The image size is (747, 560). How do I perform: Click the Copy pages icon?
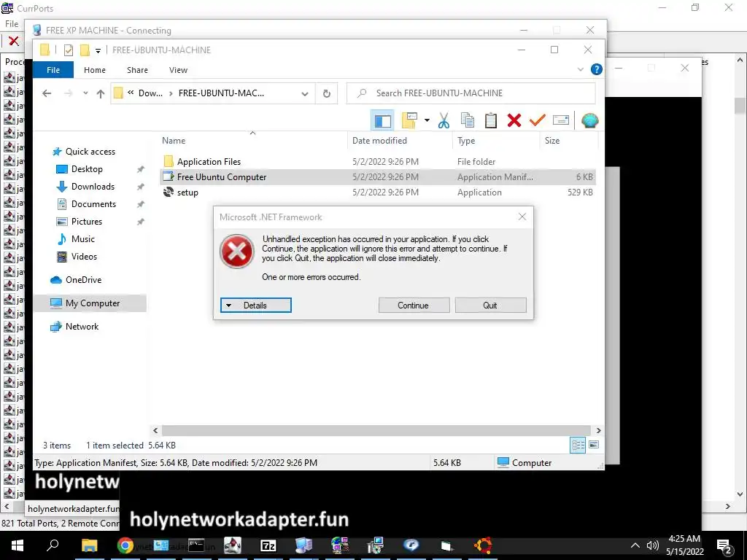[468, 120]
